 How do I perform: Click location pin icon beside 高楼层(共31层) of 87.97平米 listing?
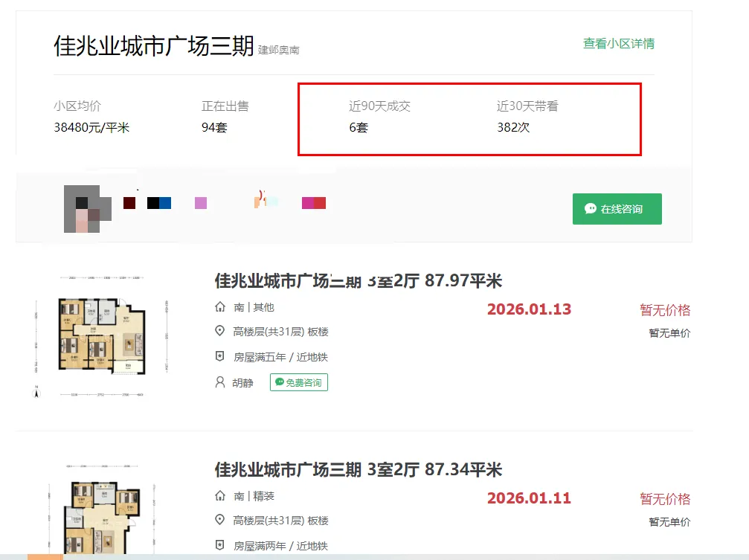219,331
